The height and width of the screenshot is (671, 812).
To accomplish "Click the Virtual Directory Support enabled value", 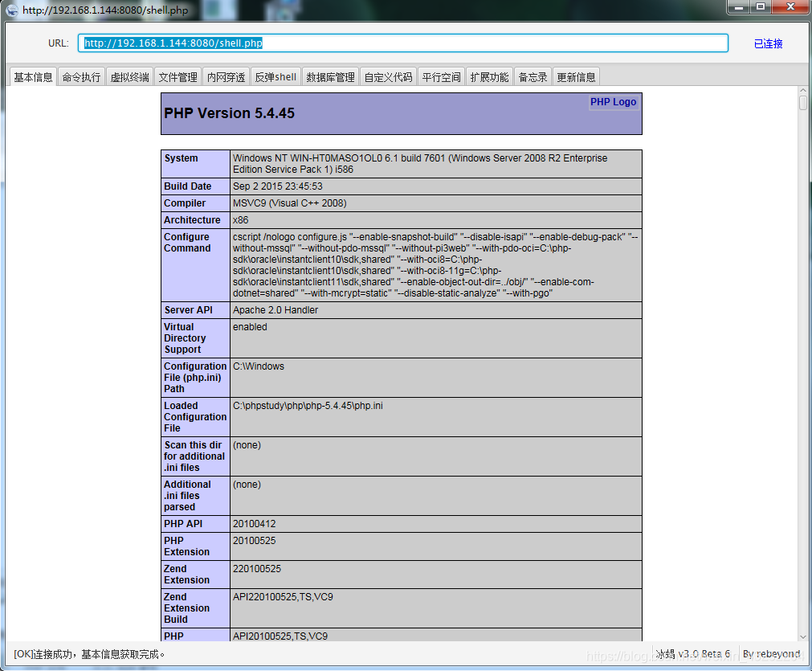I will pyautogui.click(x=250, y=327).
